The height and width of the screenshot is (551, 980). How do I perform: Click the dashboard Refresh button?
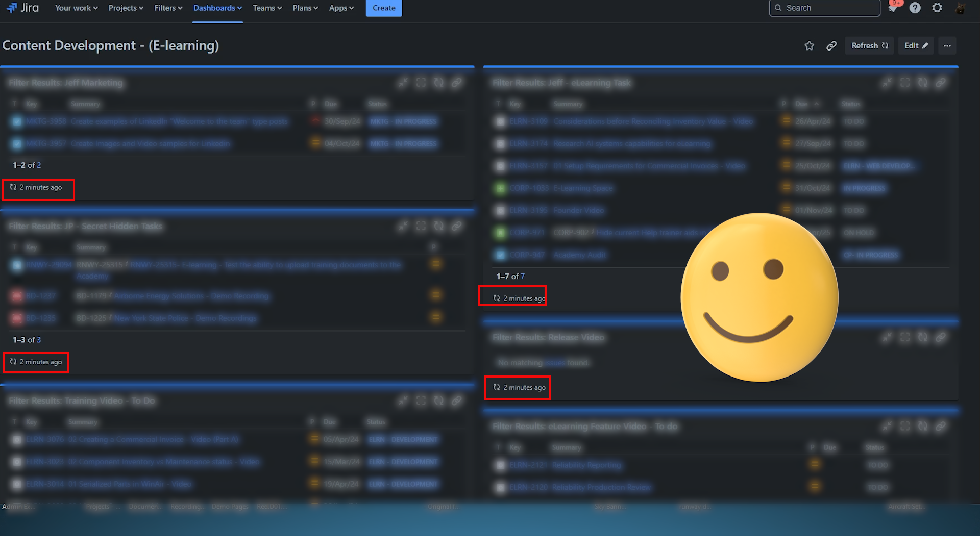click(x=869, y=46)
